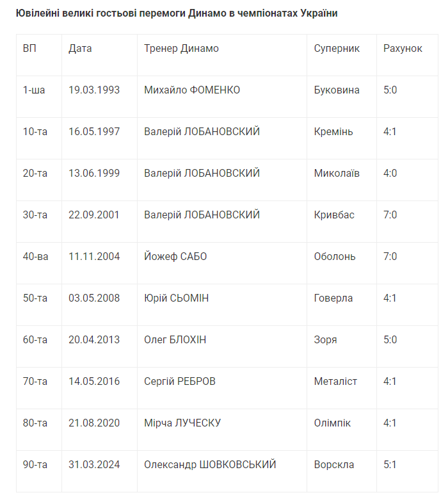This screenshot has height=504, width=441.
Task: Select the date 14.05.2016
Action: pos(94,382)
